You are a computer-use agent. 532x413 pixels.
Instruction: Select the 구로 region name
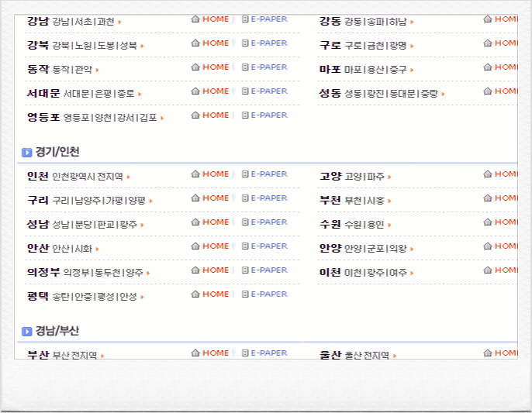point(330,45)
